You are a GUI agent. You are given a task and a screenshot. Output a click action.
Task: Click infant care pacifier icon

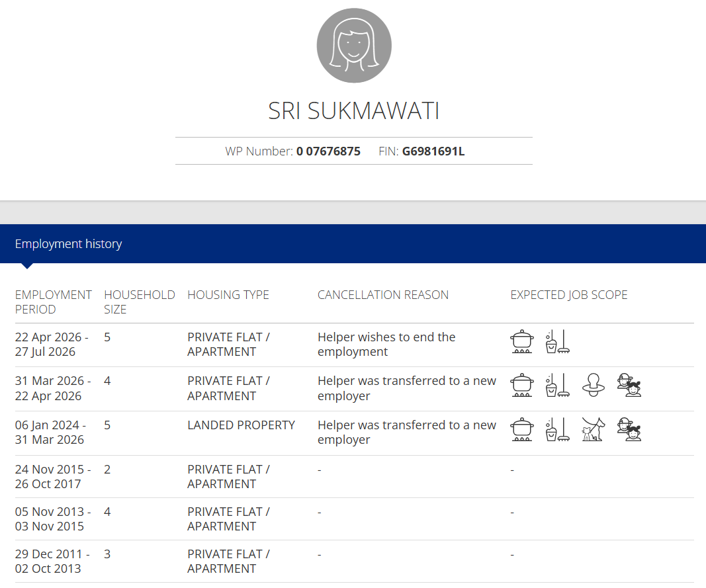coord(594,385)
